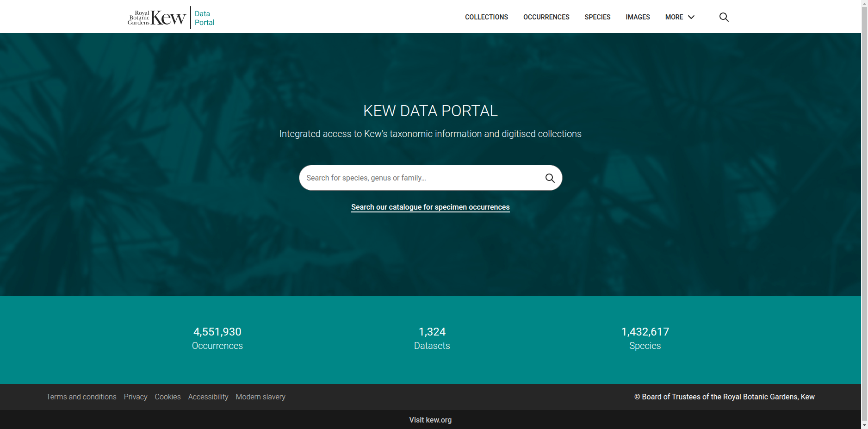Go to the Occurrences menu item
This screenshot has height=429, width=868.
tap(546, 17)
